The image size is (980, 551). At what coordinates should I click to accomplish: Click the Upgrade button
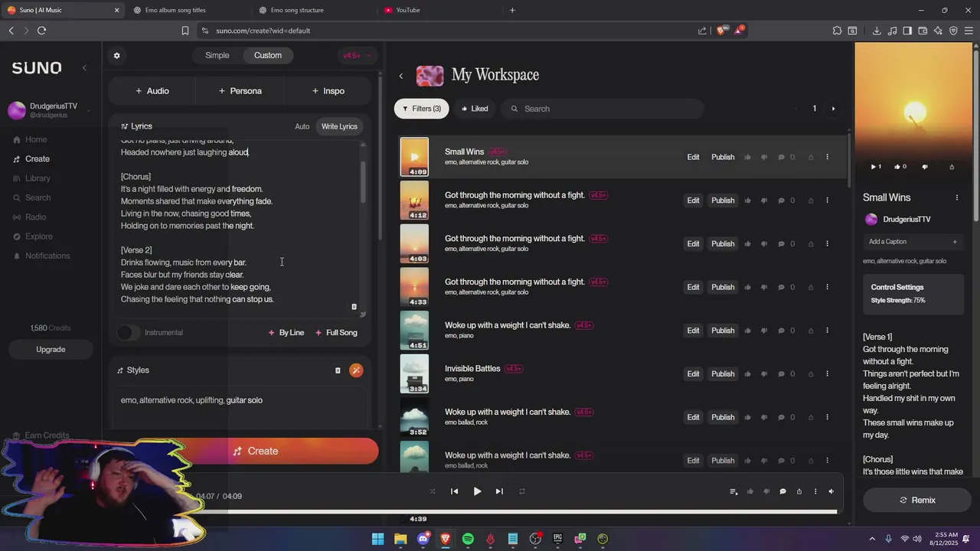click(x=51, y=350)
